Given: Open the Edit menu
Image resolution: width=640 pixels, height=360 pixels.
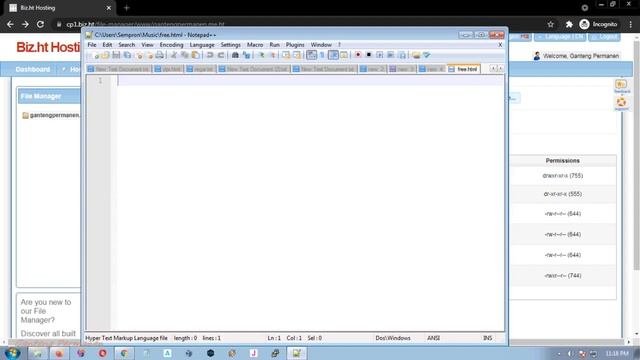Looking at the screenshot, I should [x=107, y=45].
